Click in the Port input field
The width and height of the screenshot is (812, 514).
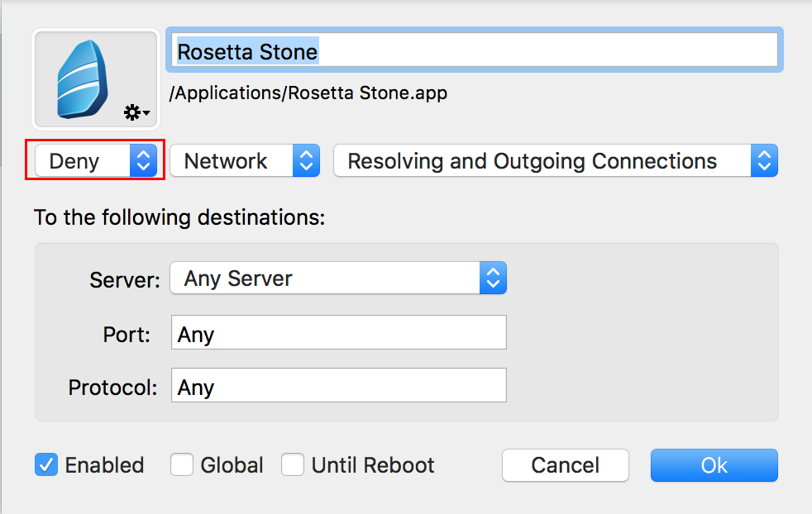point(338,333)
